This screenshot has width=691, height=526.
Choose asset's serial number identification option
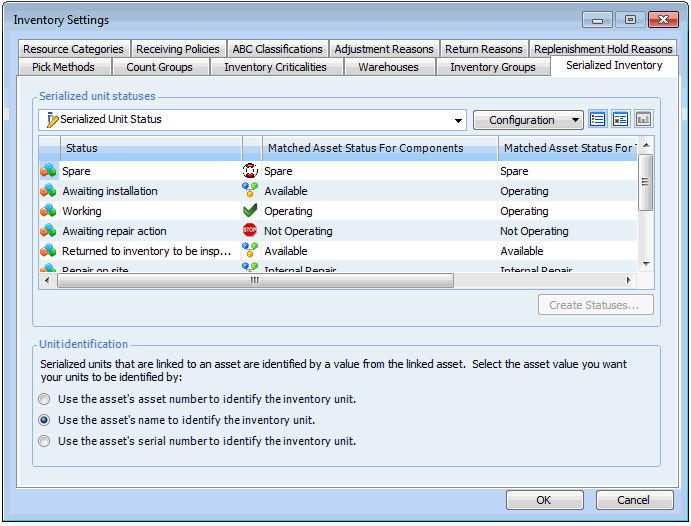click(x=44, y=441)
